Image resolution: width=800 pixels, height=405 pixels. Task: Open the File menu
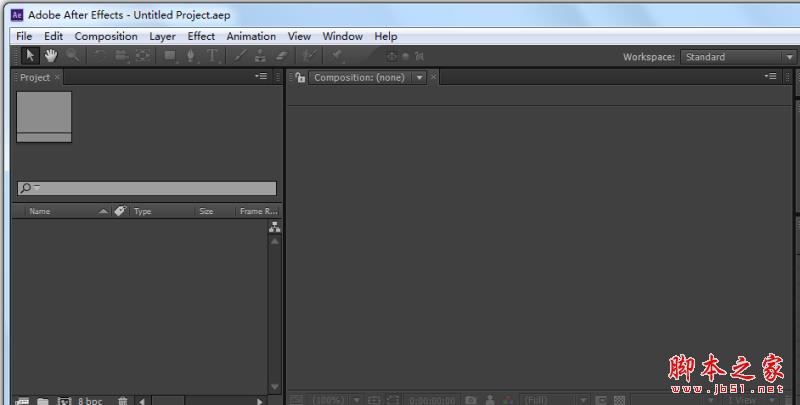(x=24, y=36)
